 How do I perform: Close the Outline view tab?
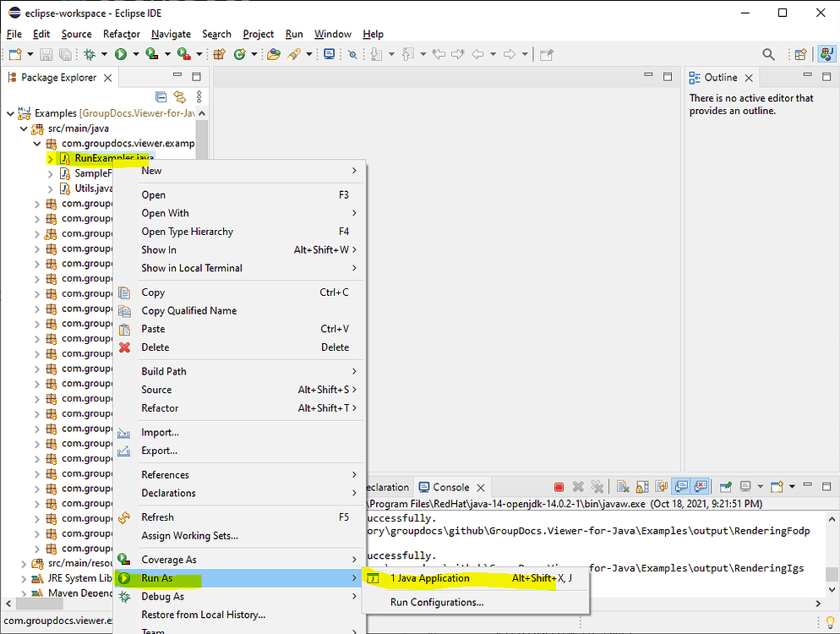(x=749, y=79)
